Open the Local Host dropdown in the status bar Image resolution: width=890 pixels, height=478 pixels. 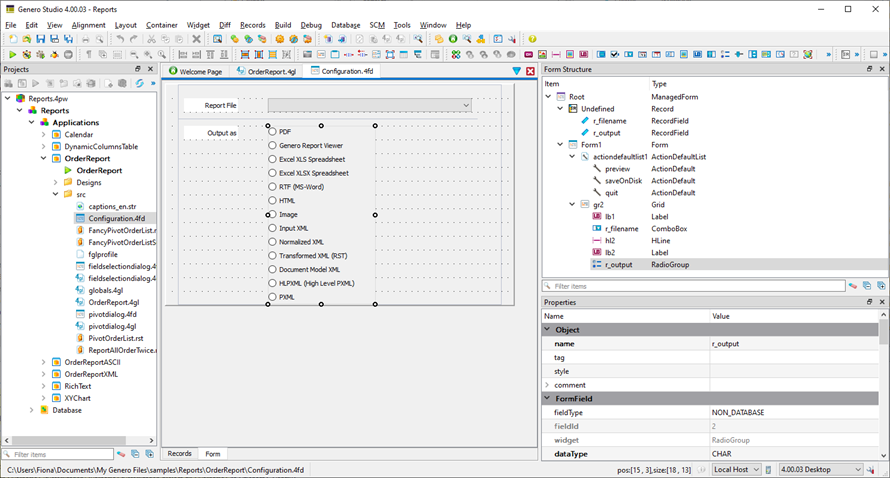(736, 469)
